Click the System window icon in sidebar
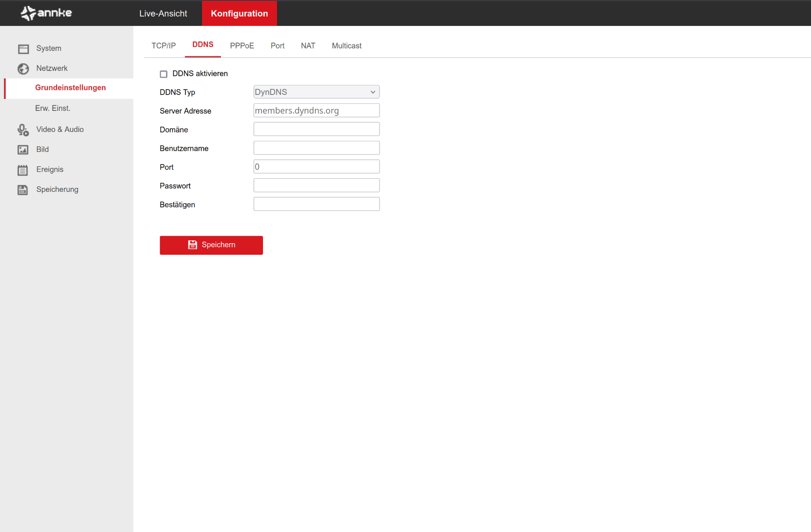The width and height of the screenshot is (811, 532). click(23, 48)
